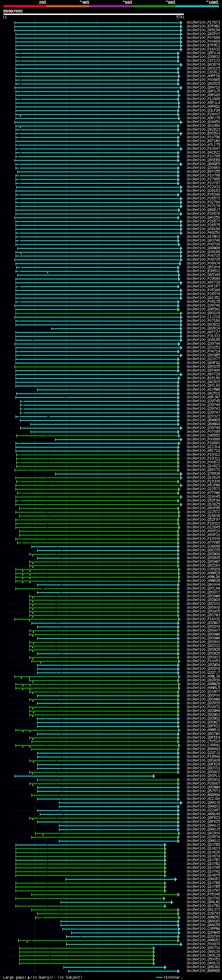This screenshot has height=980, width=222.
Task: Select hit label UniRef100_A9XP21
Action: point(203,535)
